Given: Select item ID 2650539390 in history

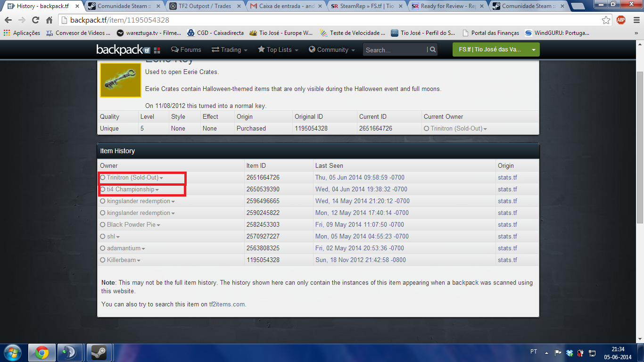Looking at the screenshot, I should click(263, 189).
